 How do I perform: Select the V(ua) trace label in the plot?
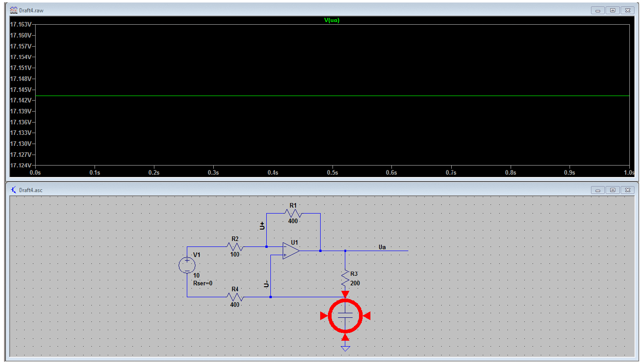(332, 20)
